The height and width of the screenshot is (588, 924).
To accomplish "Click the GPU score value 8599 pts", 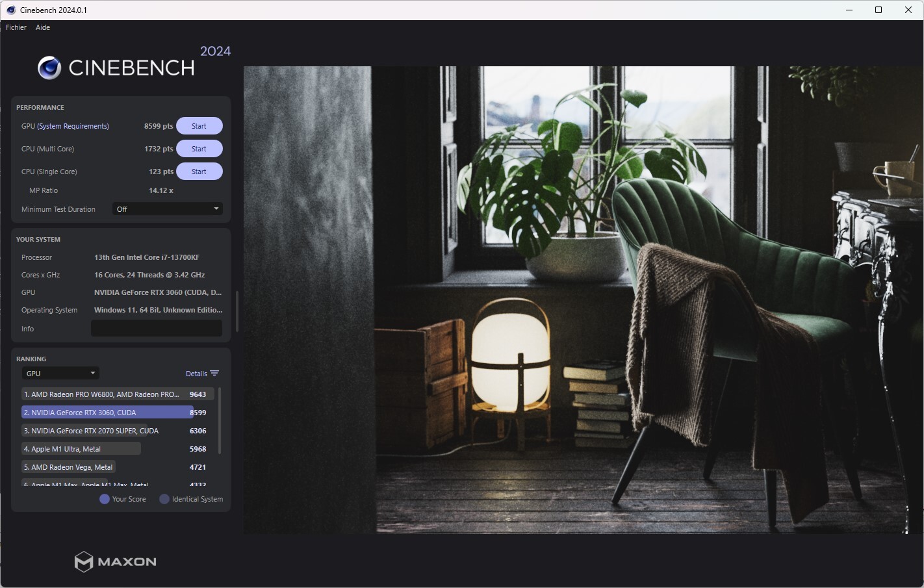I will (159, 126).
